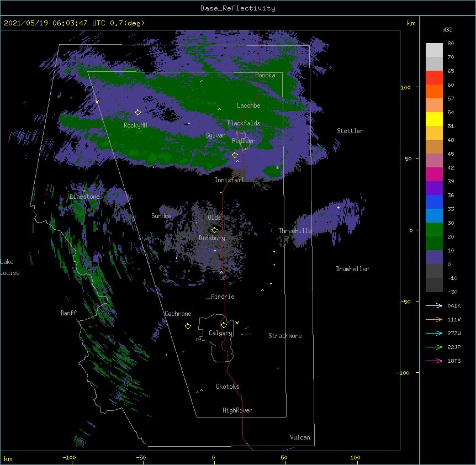Click the asterisk marker above Limestone label
476x465 pixels.
[84, 191]
